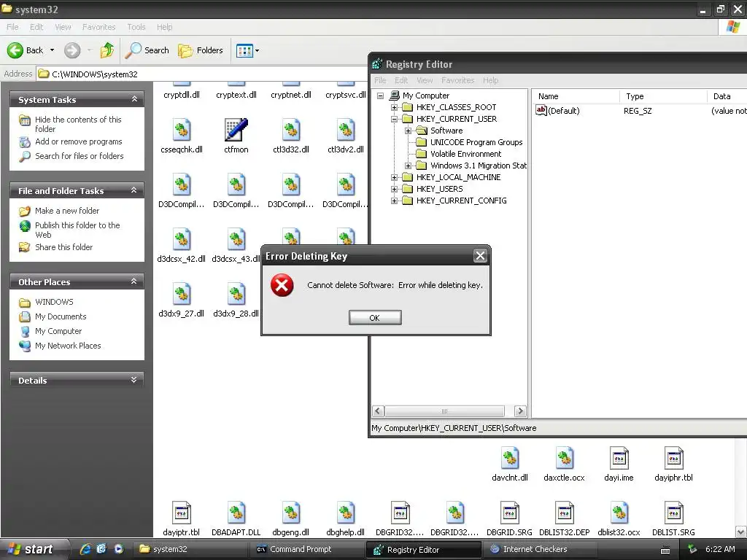This screenshot has height=560, width=747.
Task: Select the dbgeng.dll file icon
Action: coord(291,513)
